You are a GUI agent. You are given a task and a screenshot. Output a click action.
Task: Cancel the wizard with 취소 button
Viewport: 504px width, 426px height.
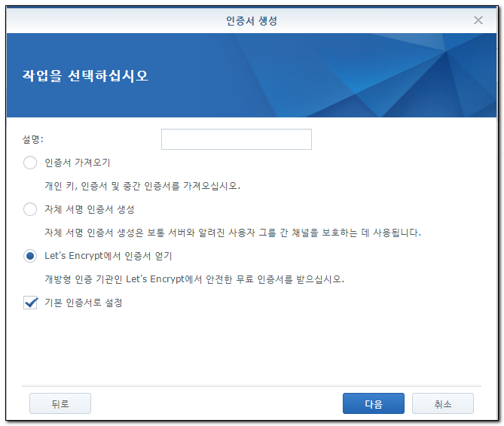(443, 403)
